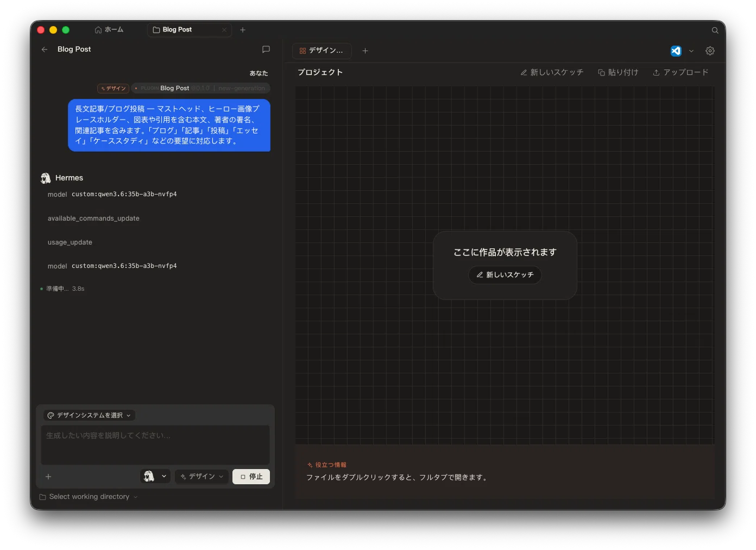Click the search magnifier icon
The width and height of the screenshot is (756, 550).
(715, 30)
